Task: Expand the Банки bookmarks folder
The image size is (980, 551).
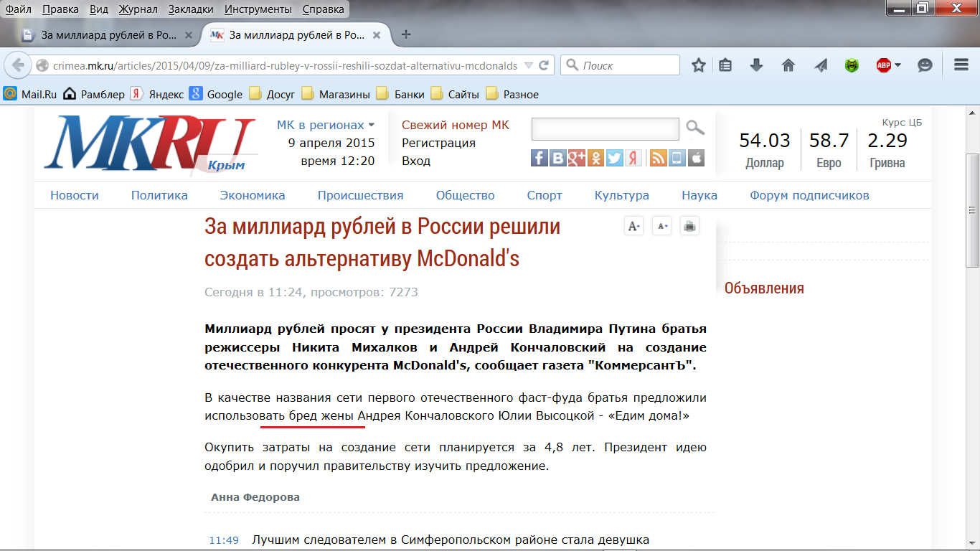Action: 400,94
